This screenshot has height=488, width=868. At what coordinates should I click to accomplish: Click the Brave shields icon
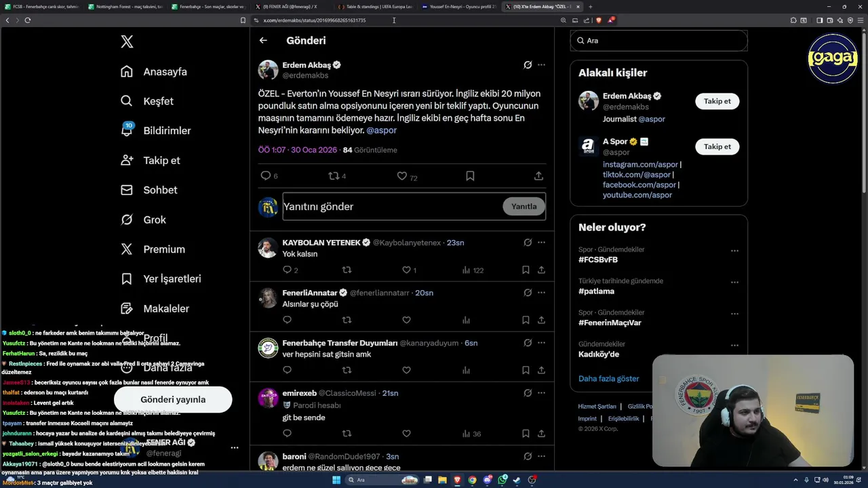coord(599,20)
